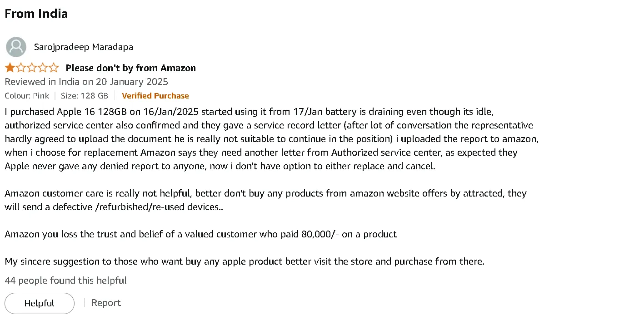Click the "Size: 128 GB" variant text
The height and width of the screenshot is (315, 644).
click(x=85, y=96)
